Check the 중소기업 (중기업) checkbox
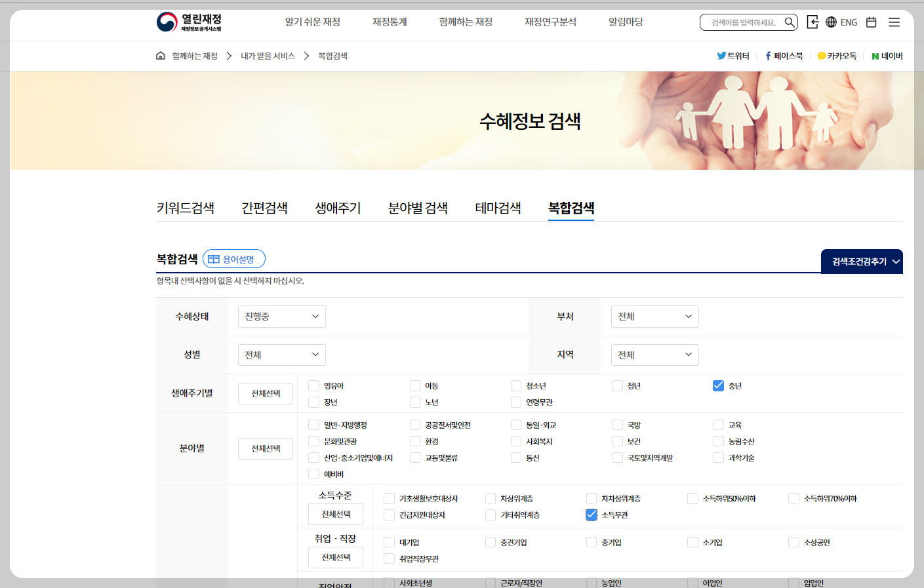924x588 pixels. click(x=592, y=542)
